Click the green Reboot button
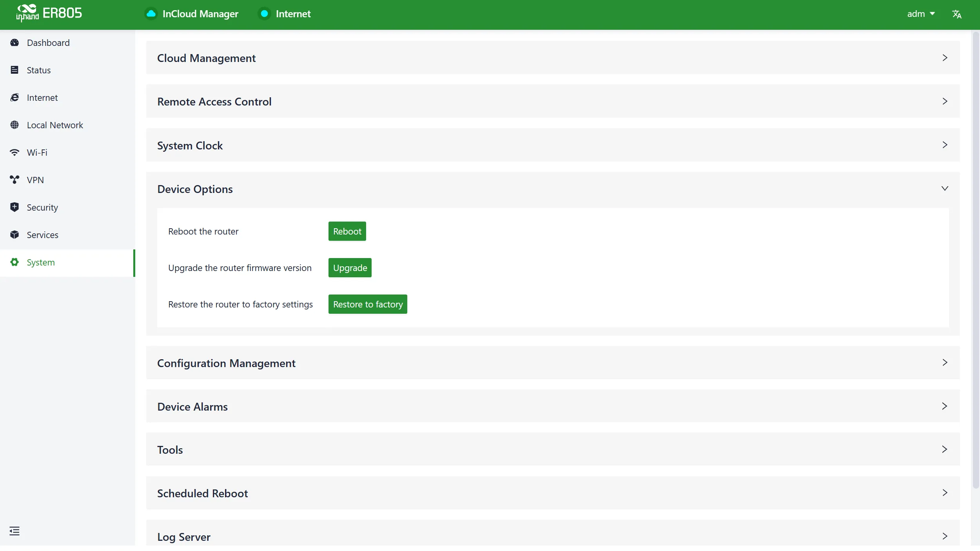980x551 pixels. point(347,231)
